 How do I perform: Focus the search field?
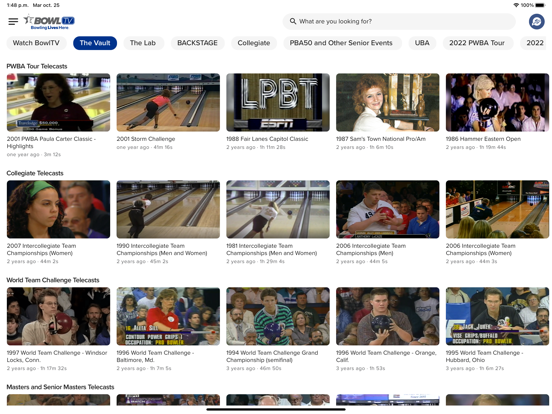coord(399,21)
